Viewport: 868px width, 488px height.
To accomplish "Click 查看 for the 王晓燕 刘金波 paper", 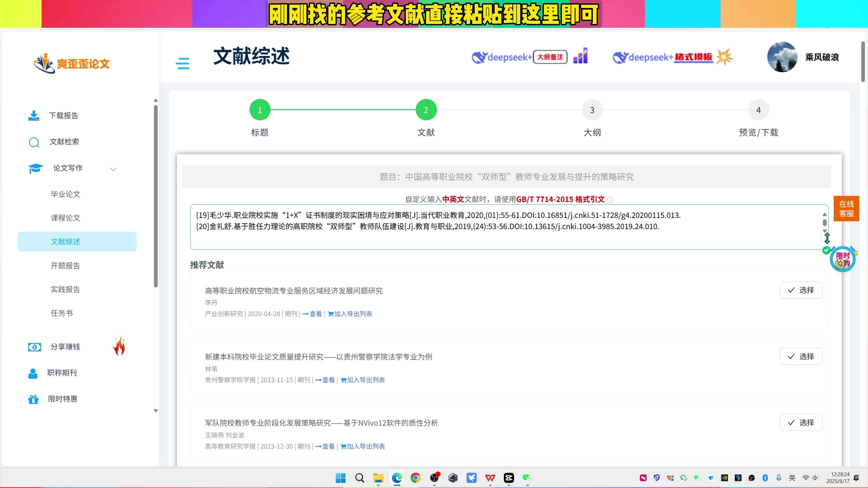I will [x=325, y=446].
